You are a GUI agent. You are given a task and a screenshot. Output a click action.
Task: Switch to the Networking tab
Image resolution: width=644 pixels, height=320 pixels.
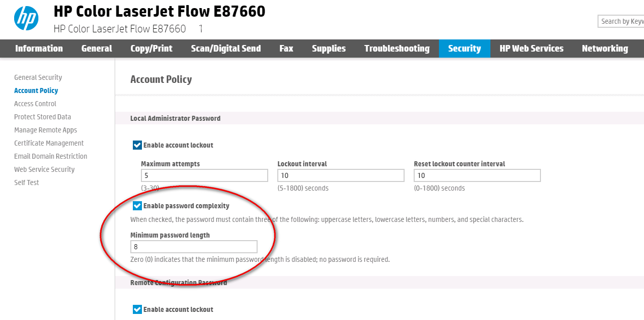[x=605, y=49]
